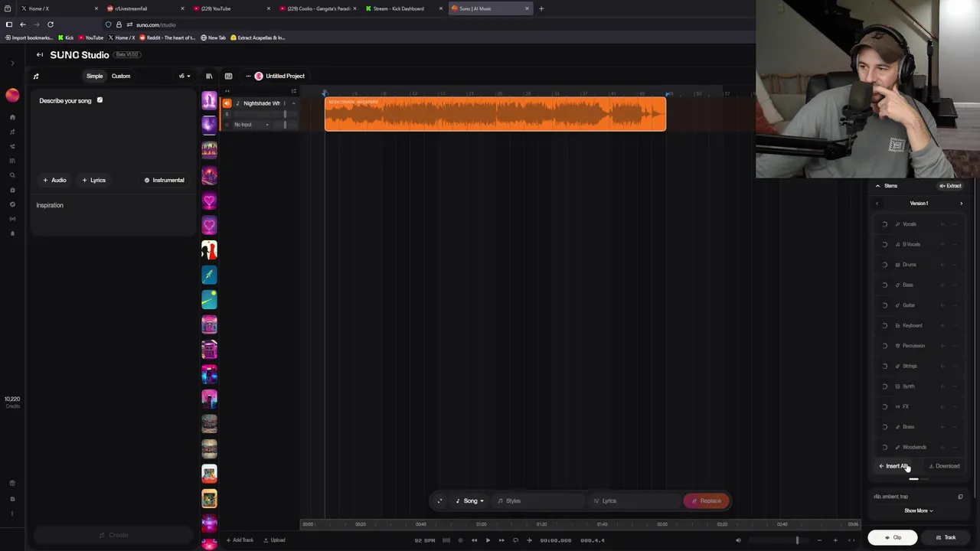Add Audio to the song prompt
The height and width of the screenshot is (551, 980).
[x=54, y=180]
